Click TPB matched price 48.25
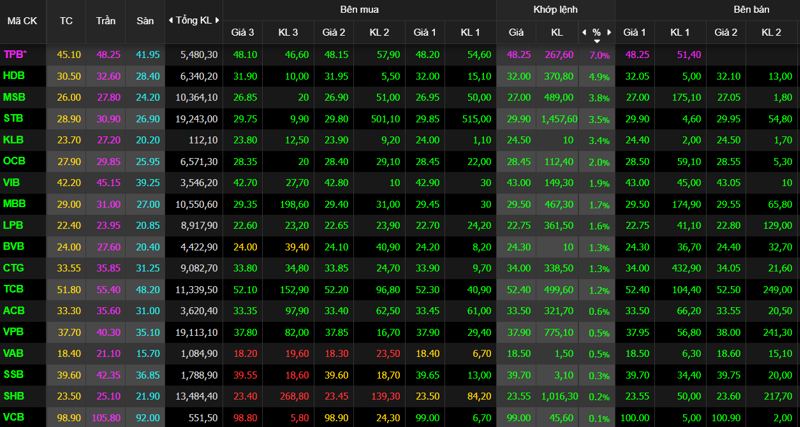 [x=518, y=55]
